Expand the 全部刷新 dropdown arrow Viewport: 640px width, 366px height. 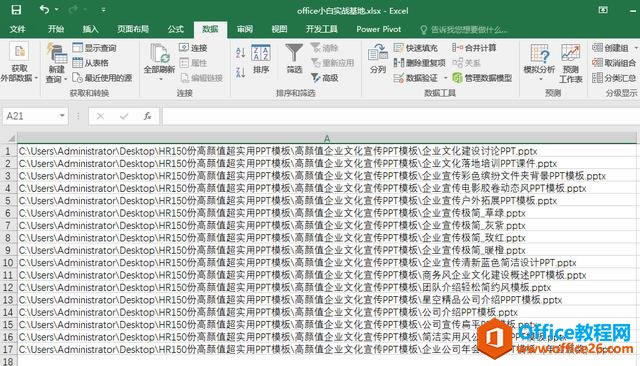pos(160,79)
